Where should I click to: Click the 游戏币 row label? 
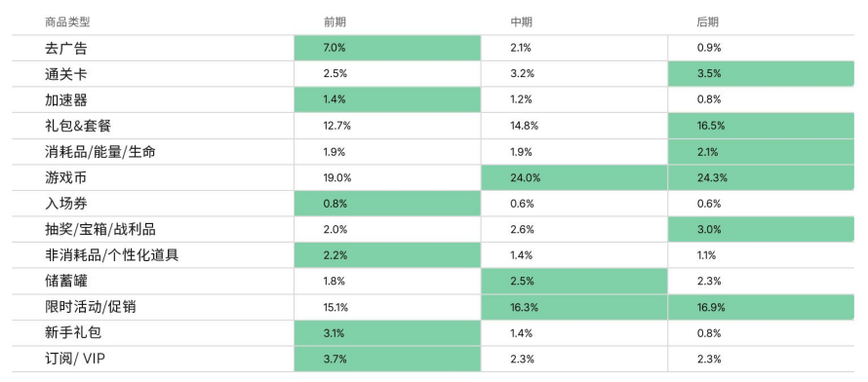click(x=66, y=177)
